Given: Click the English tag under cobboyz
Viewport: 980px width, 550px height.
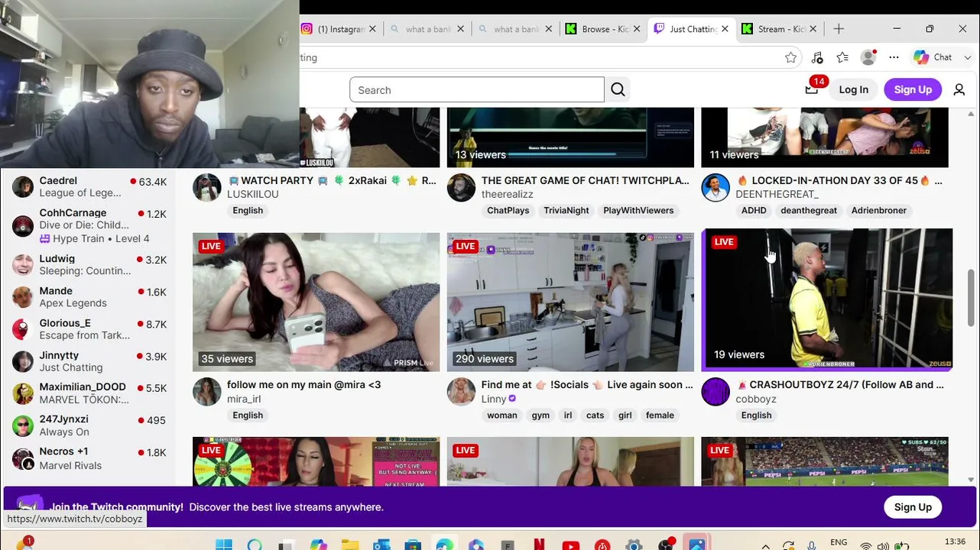Looking at the screenshot, I should pos(756,416).
